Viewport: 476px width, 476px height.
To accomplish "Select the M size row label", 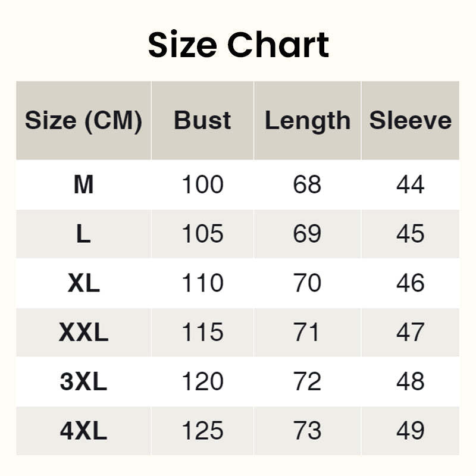I will pyautogui.click(x=83, y=185).
